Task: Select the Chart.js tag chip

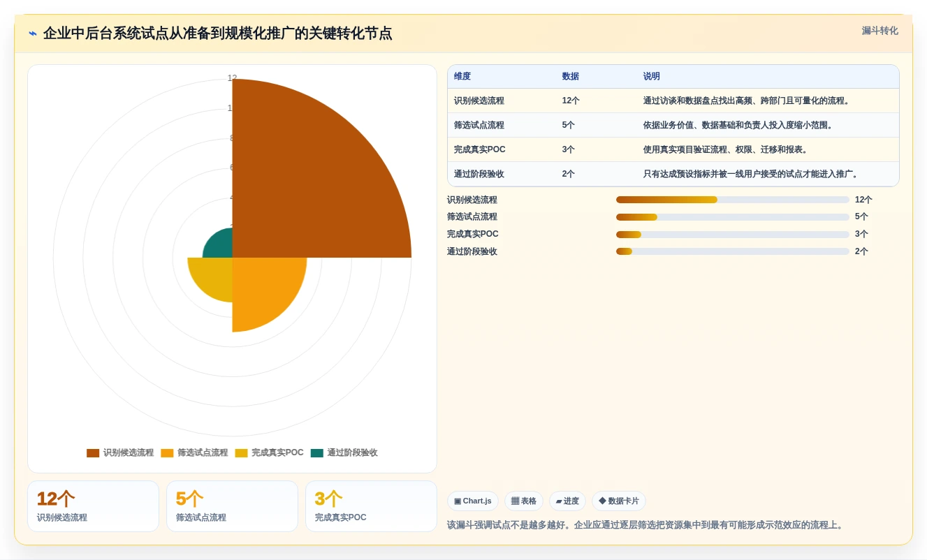Action: click(x=473, y=501)
